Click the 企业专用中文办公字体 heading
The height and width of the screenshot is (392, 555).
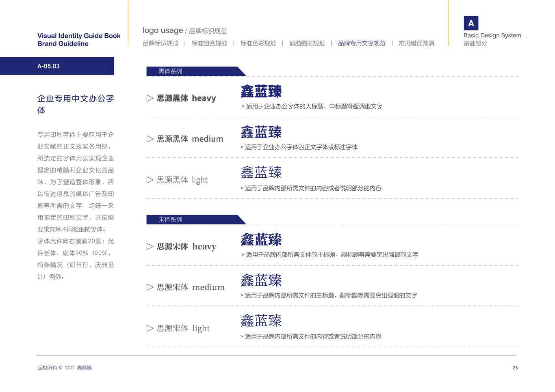(x=76, y=104)
